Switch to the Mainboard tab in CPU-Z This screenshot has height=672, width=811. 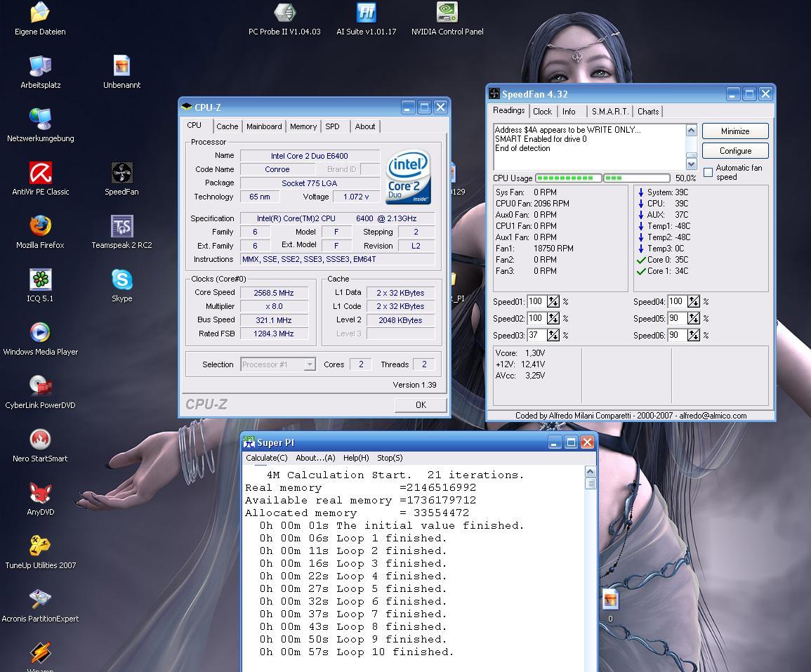pos(264,127)
